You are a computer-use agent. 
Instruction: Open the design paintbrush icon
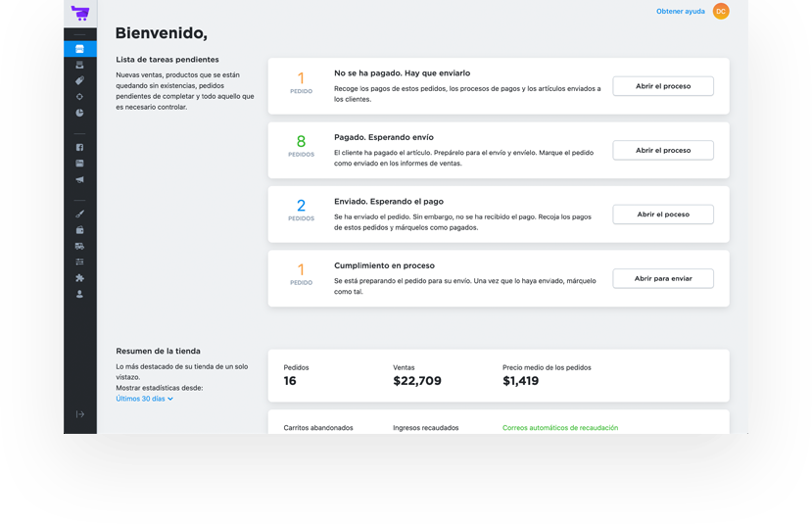coord(79,214)
